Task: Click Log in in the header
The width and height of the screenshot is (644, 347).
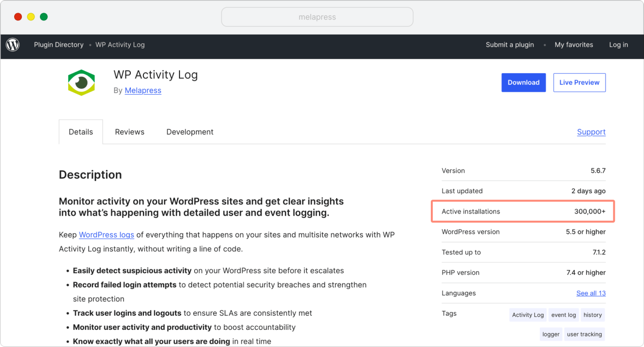Action: click(619, 45)
